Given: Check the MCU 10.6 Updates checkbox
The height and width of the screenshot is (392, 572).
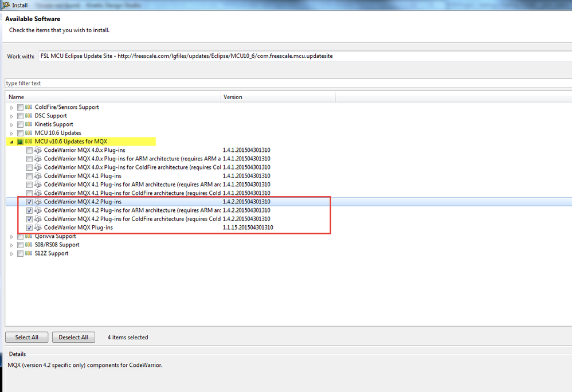Looking at the screenshot, I should click(21, 133).
